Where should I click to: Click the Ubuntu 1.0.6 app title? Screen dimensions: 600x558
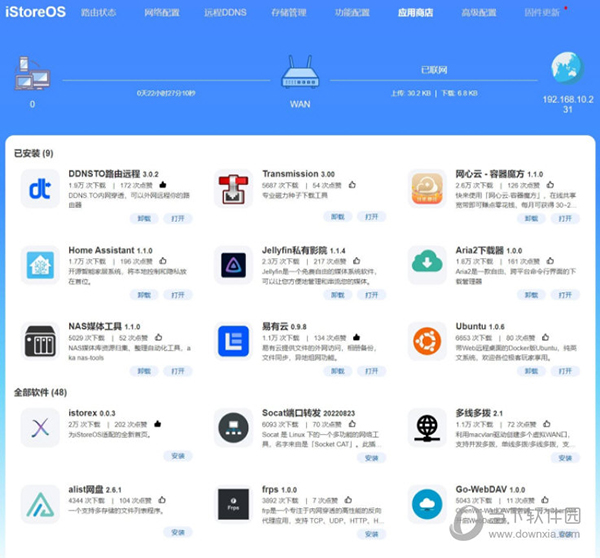[480, 326]
